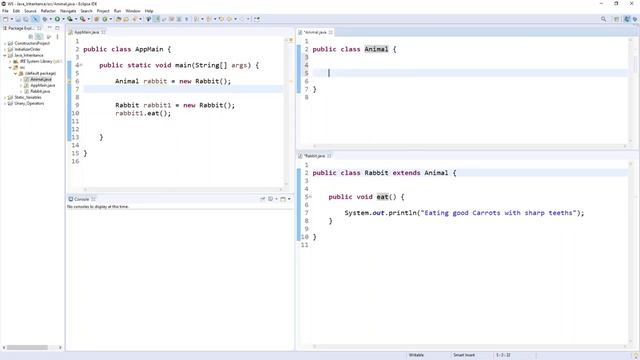Image resolution: width=640 pixels, height=360 pixels.
Task: Toggle Link with Editor in Package Explorer
Action: pos(39,37)
